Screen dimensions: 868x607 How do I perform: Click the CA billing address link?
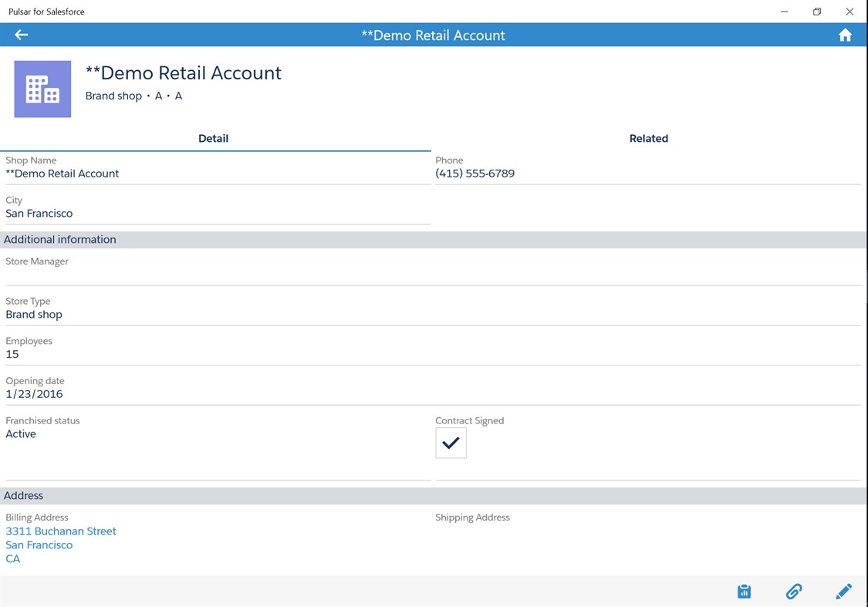tap(12, 558)
